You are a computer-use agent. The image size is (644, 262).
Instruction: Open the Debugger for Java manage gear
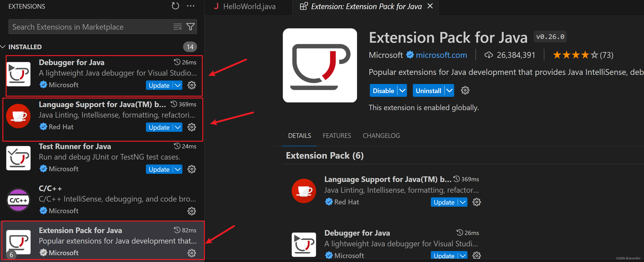pos(191,85)
